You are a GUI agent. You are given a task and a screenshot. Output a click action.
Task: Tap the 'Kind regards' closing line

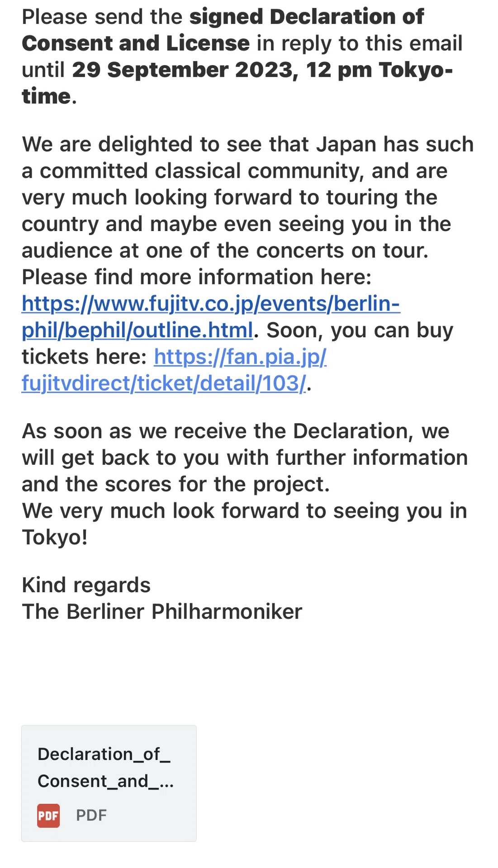86,585
